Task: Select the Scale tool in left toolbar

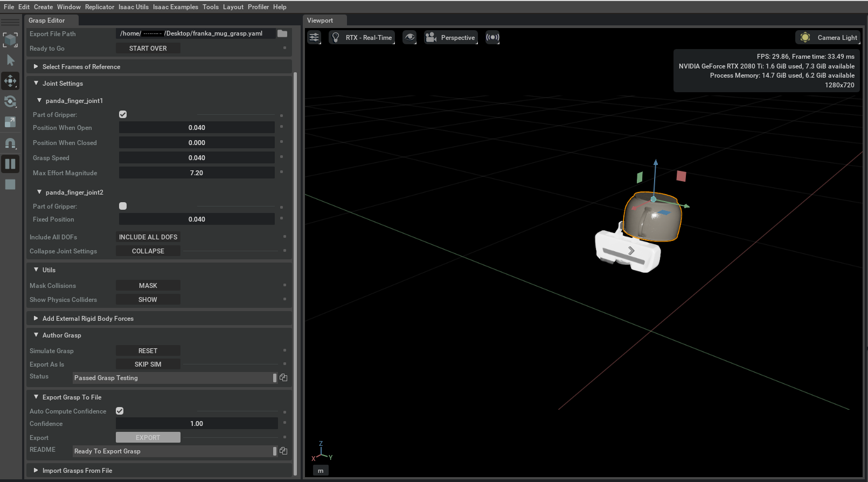Action: (x=10, y=122)
